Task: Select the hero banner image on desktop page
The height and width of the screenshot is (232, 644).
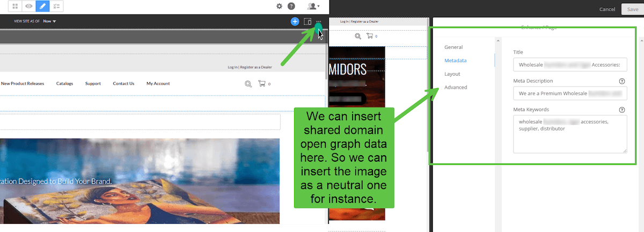Action: pos(140,181)
